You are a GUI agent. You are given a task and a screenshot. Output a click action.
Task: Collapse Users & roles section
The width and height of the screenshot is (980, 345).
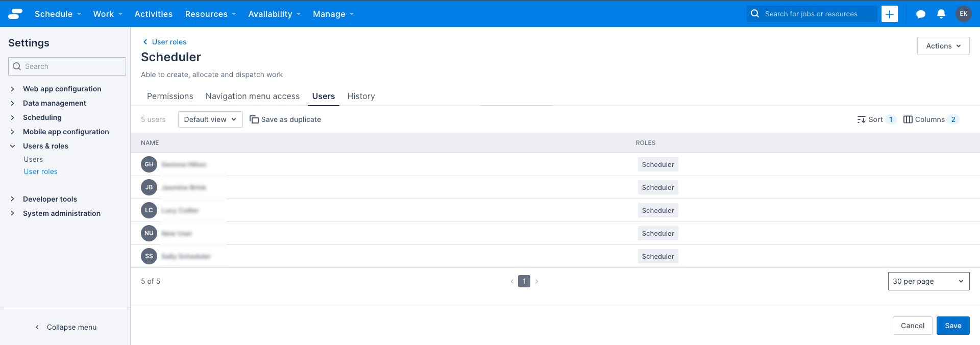[45, 146]
